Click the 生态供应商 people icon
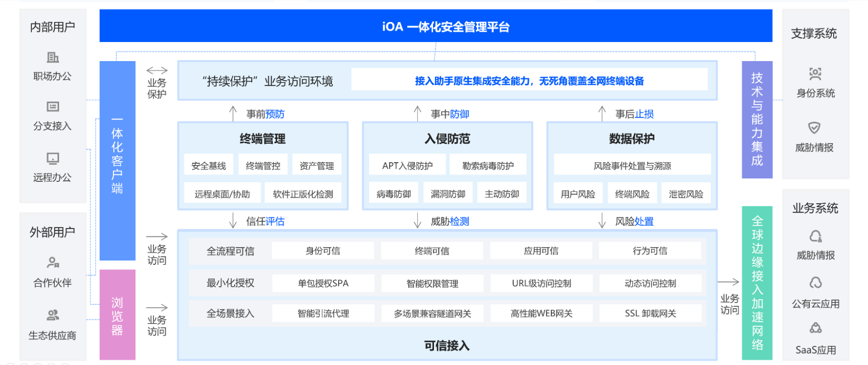The image size is (868, 365). [53, 315]
